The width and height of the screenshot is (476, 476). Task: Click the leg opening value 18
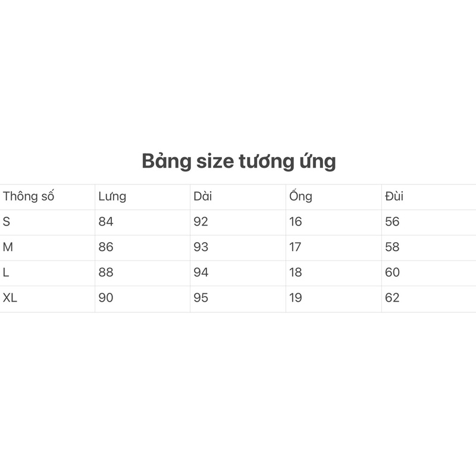coord(296,273)
